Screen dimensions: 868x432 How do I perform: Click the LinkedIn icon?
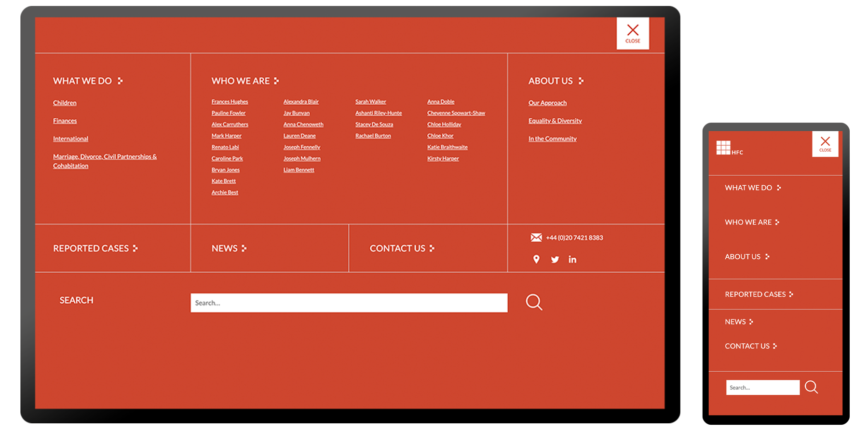pos(572,260)
